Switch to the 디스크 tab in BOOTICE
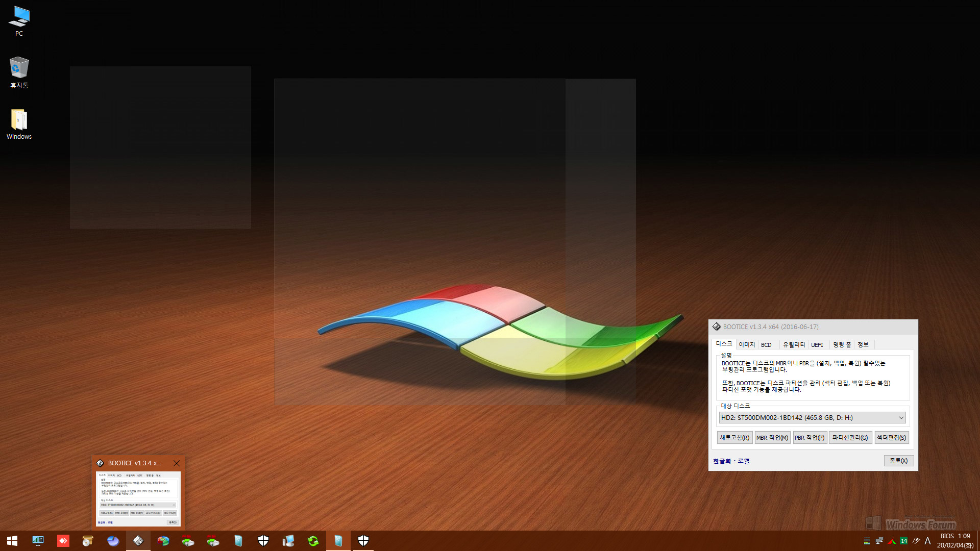This screenshot has height=551, width=980. (724, 344)
